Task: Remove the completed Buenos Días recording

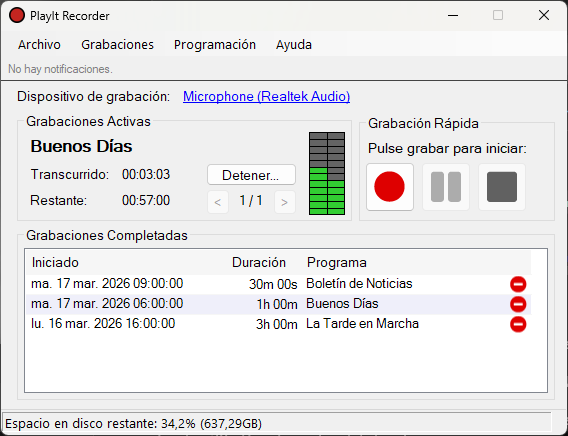Action: tap(518, 304)
